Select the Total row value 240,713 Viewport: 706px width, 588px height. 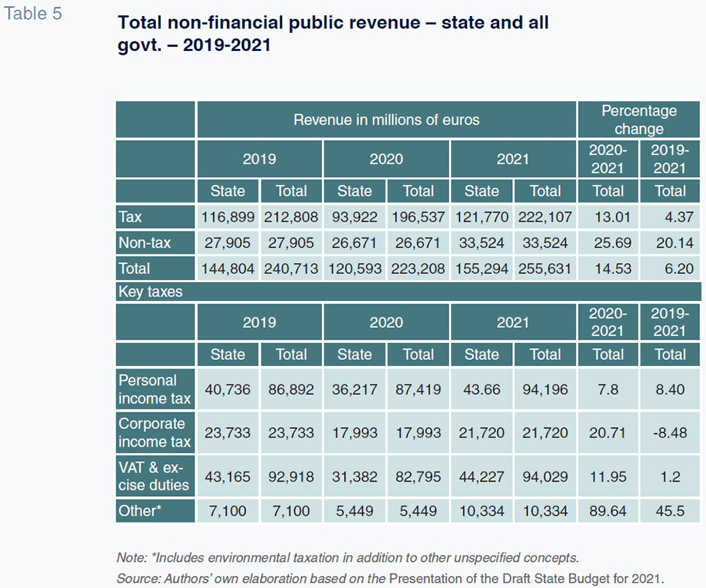click(291, 269)
